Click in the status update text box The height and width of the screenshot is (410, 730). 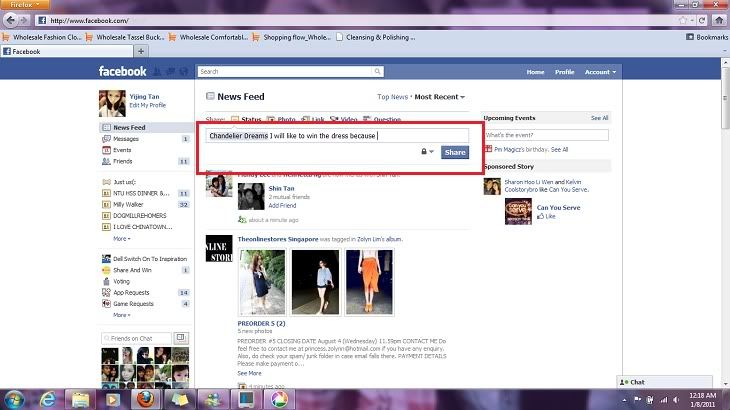(x=338, y=135)
